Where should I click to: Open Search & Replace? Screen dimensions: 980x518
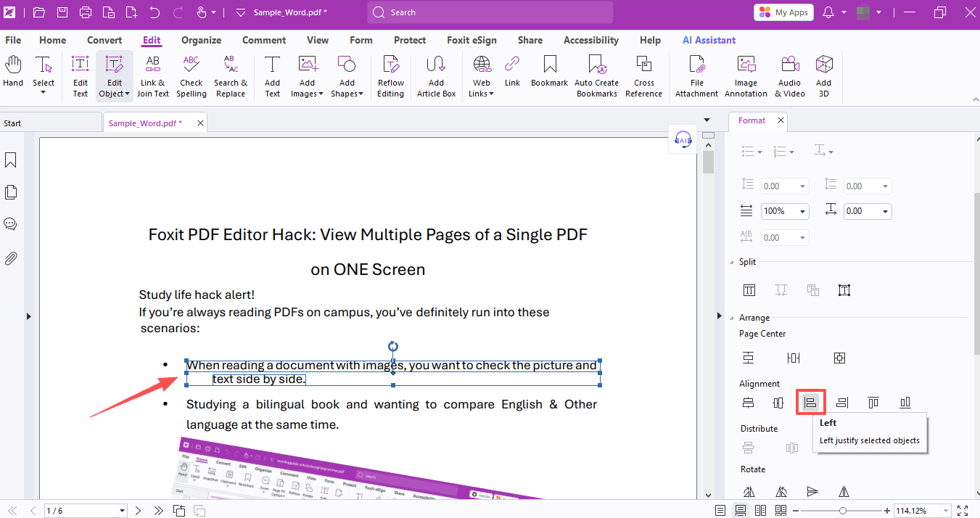pyautogui.click(x=231, y=75)
